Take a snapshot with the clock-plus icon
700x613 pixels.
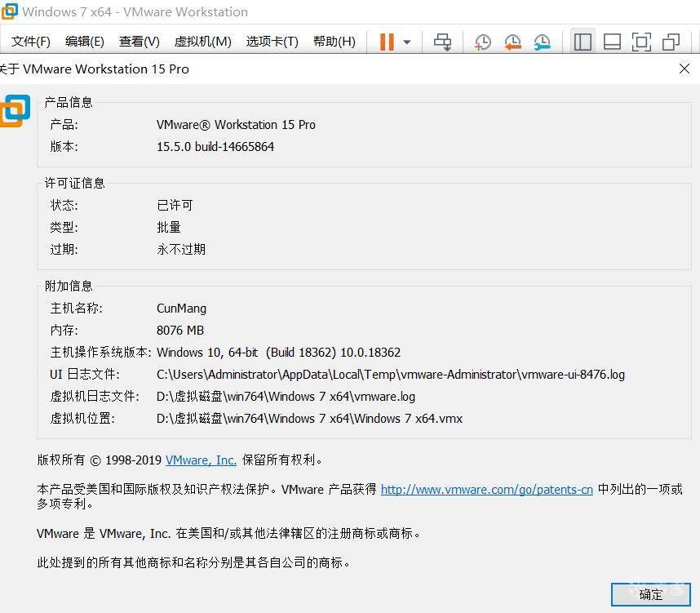(483, 42)
